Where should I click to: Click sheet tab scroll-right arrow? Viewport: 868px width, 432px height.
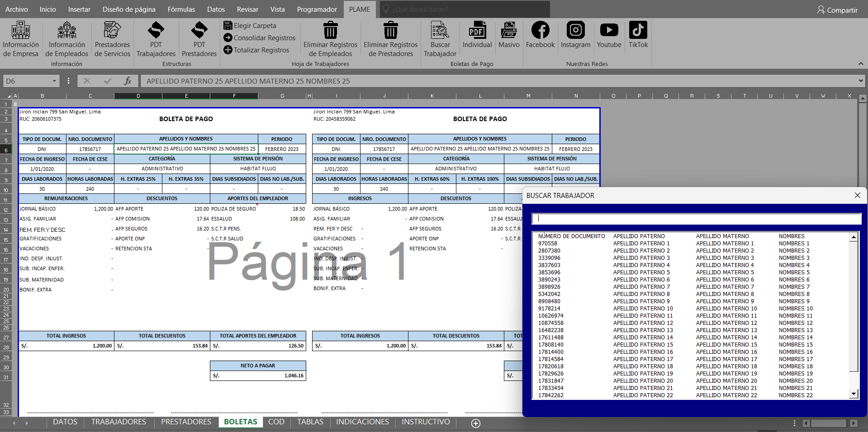[x=27, y=423]
